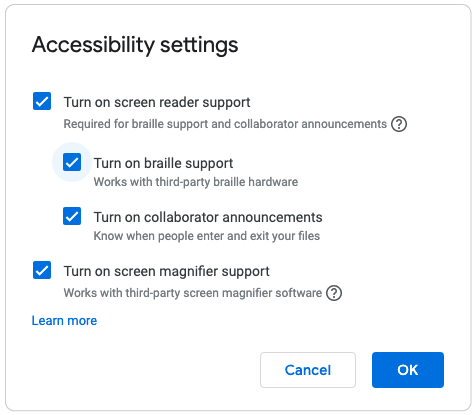Uncheck the screen reader support checkbox
Image resolution: width=476 pixels, height=415 pixels.
point(42,101)
